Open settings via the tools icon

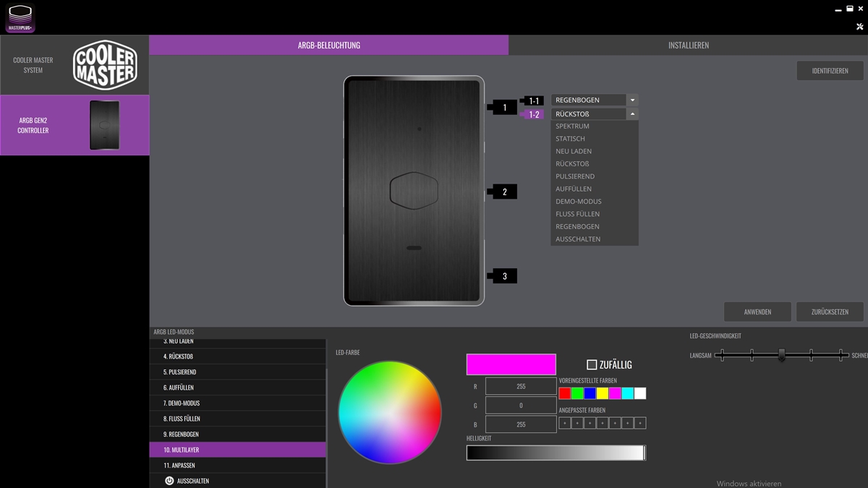coord(859,27)
